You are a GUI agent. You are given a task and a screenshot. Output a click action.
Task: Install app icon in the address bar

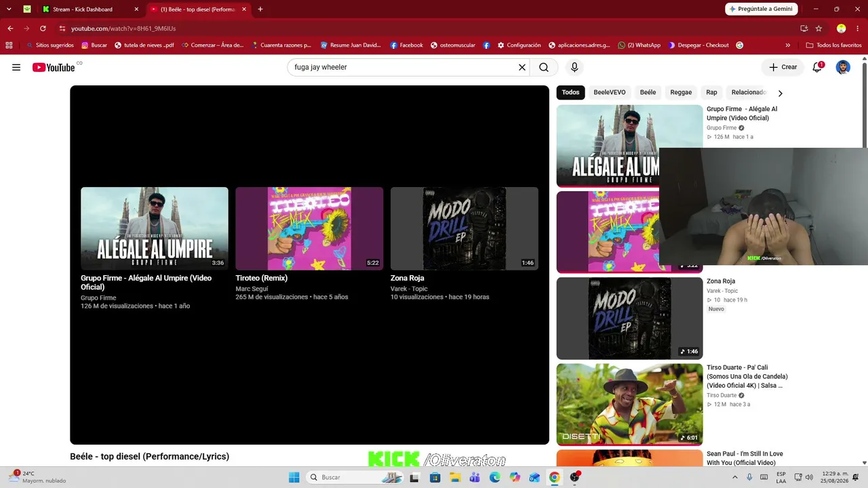pos(804,28)
